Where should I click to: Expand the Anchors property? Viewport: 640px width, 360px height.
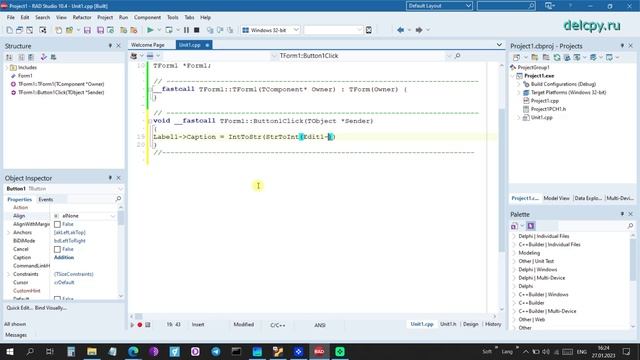pos(9,233)
